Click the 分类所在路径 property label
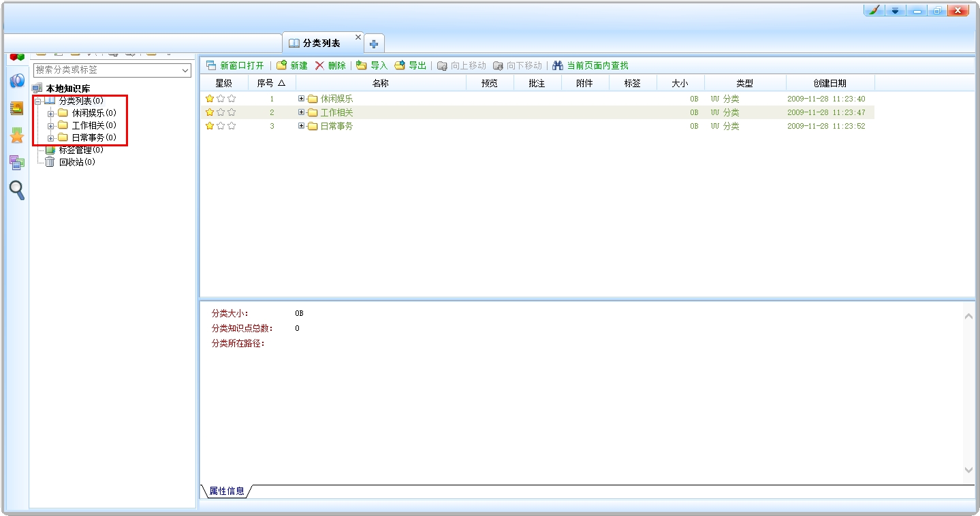The width and height of the screenshot is (980, 516). tap(238, 343)
